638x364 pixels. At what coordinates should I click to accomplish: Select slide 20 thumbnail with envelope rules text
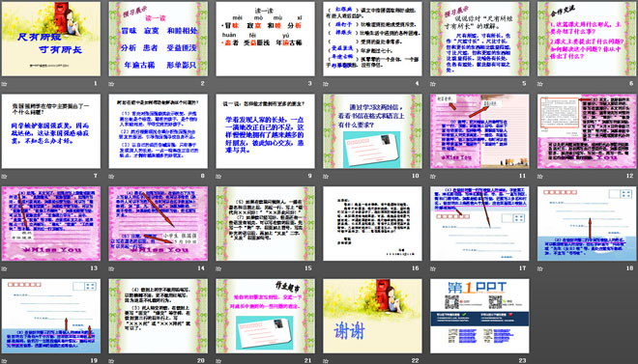[159, 316]
